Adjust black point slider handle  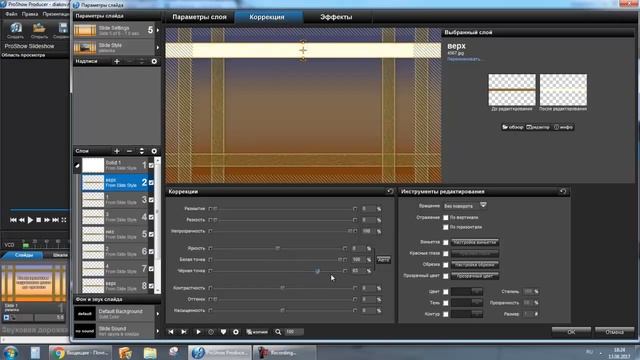[317, 271]
